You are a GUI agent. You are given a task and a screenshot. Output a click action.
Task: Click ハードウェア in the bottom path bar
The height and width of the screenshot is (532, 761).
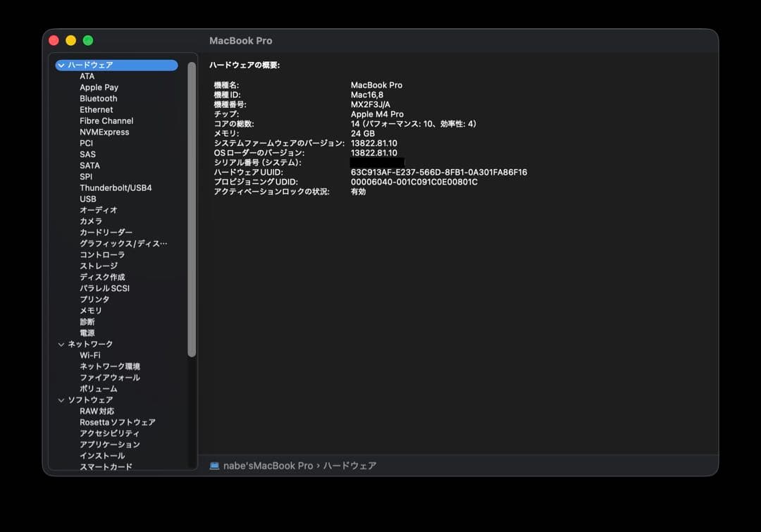pos(350,466)
